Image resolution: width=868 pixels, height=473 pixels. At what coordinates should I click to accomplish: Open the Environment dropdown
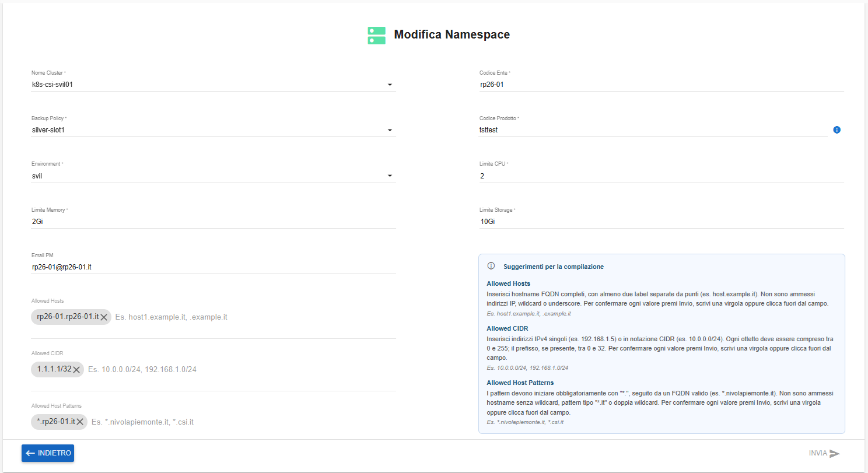[x=213, y=176]
